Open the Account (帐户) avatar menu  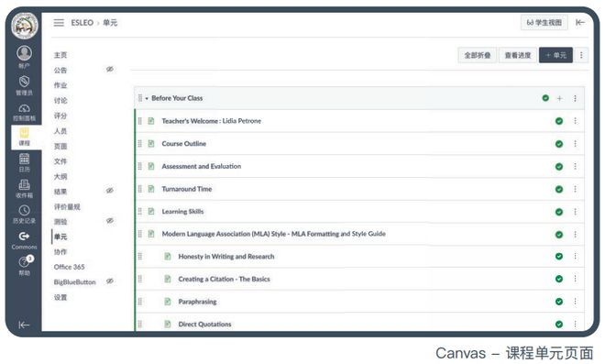pyautogui.click(x=25, y=53)
